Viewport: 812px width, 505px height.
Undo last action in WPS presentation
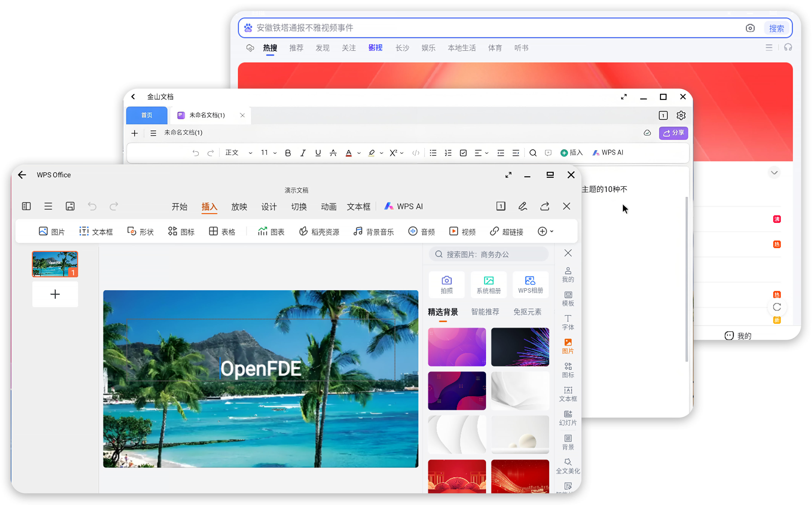pyautogui.click(x=92, y=206)
